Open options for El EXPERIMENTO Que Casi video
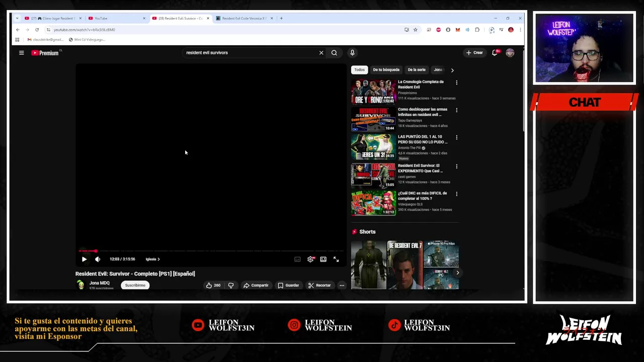Viewport: 644px width, 362px height. [x=456, y=166]
